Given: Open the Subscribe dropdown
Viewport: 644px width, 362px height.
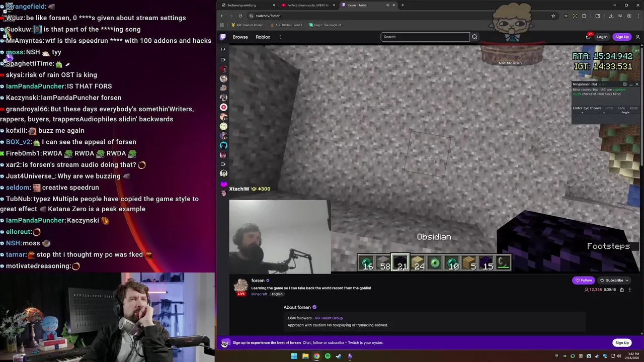Looking at the screenshot, I should [615, 280].
